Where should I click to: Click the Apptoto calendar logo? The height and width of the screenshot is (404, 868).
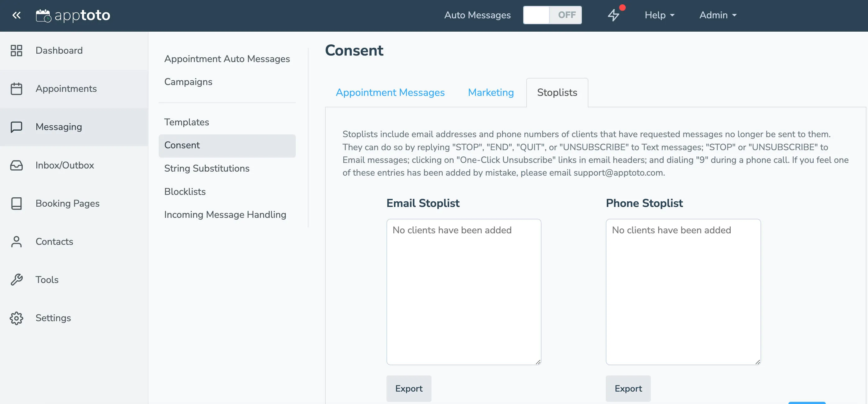point(43,15)
